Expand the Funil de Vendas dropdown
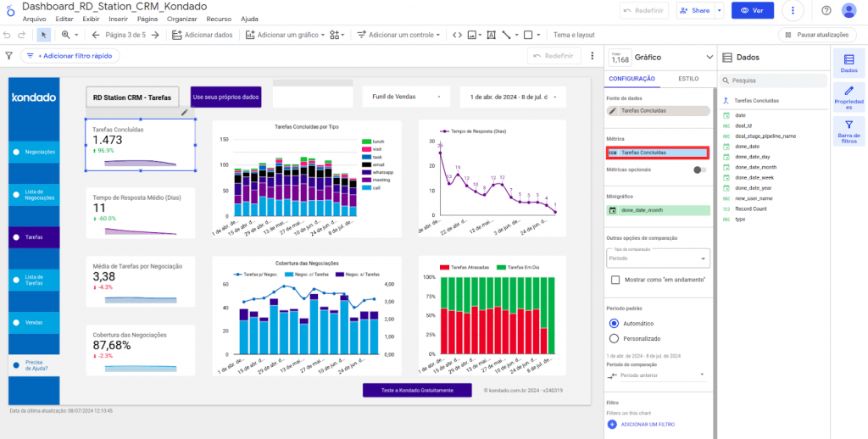Screen dimensions: 868x439 pos(406,97)
